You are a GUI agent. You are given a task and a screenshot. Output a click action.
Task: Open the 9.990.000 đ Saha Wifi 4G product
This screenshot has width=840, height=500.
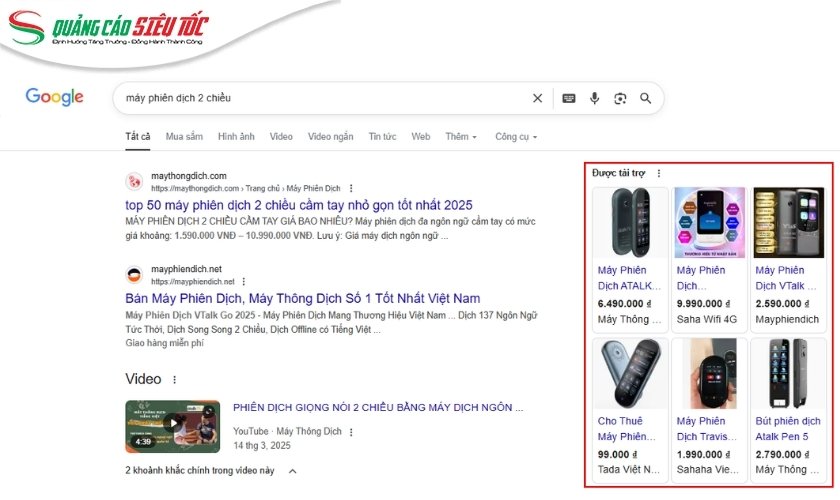[x=709, y=260]
